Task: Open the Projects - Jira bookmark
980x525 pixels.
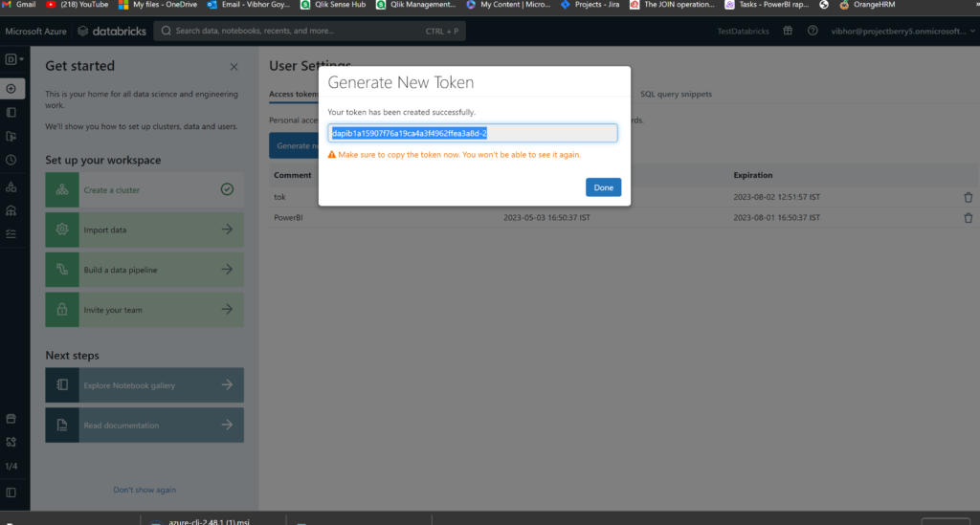Action: pos(590,5)
